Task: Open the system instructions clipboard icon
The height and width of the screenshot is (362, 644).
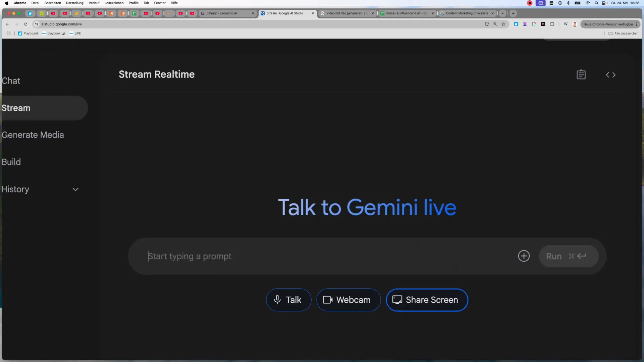Action: pyautogui.click(x=581, y=74)
